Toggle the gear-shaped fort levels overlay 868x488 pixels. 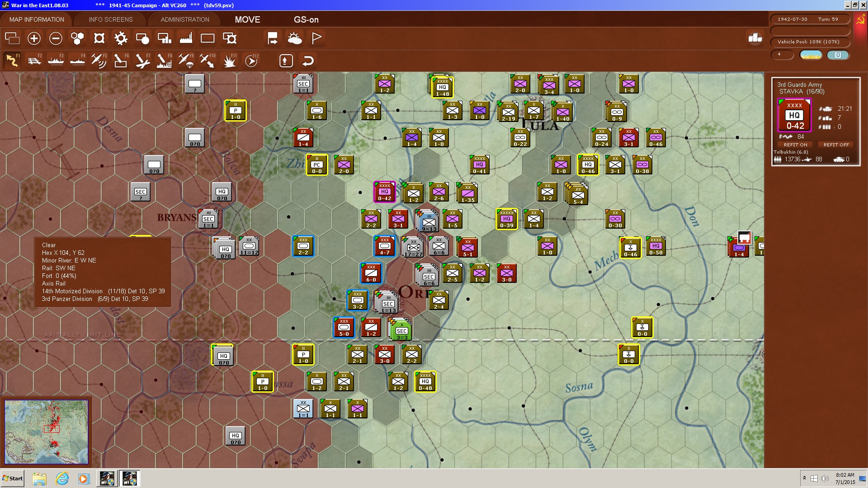(121, 38)
